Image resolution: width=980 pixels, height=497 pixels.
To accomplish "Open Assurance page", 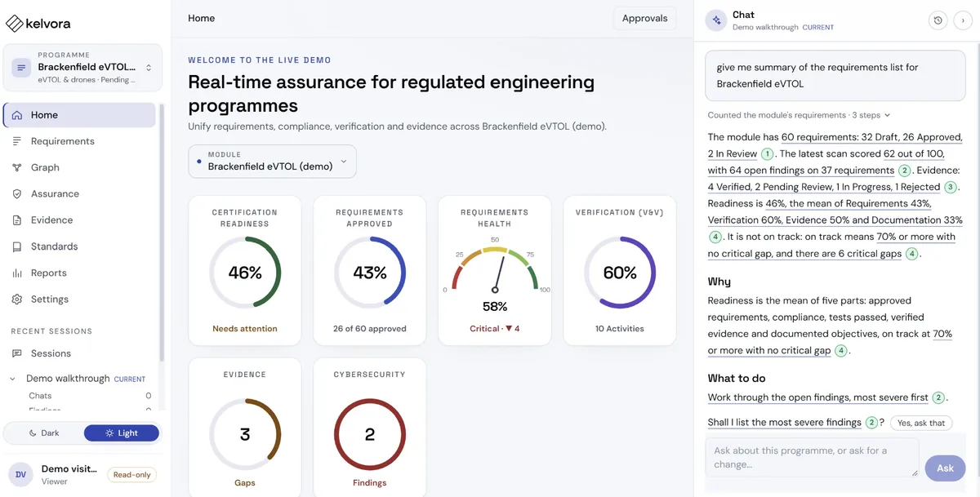I will click(x=79, y=193).
